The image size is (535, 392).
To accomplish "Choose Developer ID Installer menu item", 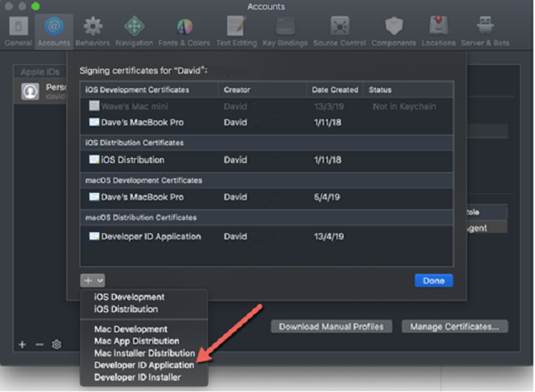I will [138, 377].
